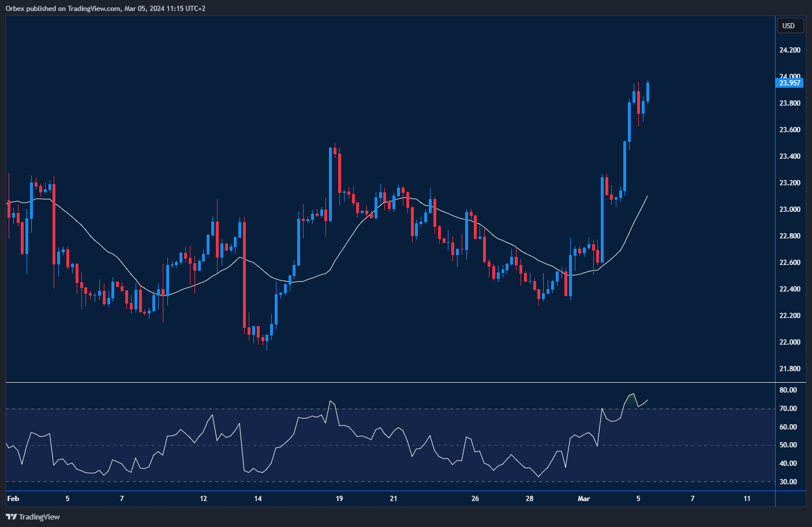Click the 50.00 RSI scale label
Screen dimensions: 812x527
788,445
